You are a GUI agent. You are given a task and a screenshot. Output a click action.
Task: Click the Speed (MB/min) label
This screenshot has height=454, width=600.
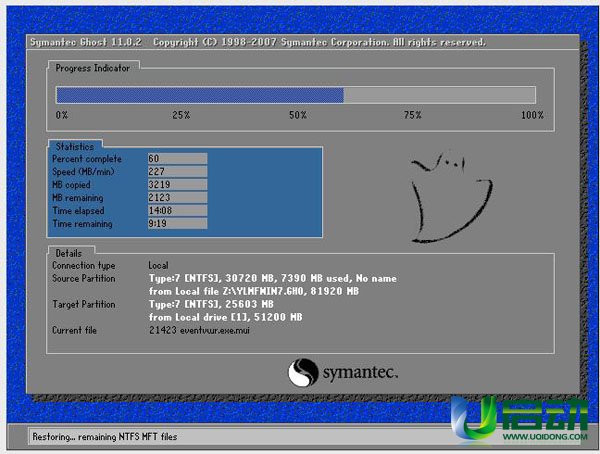pyautogui.click(x=83, y=172)
